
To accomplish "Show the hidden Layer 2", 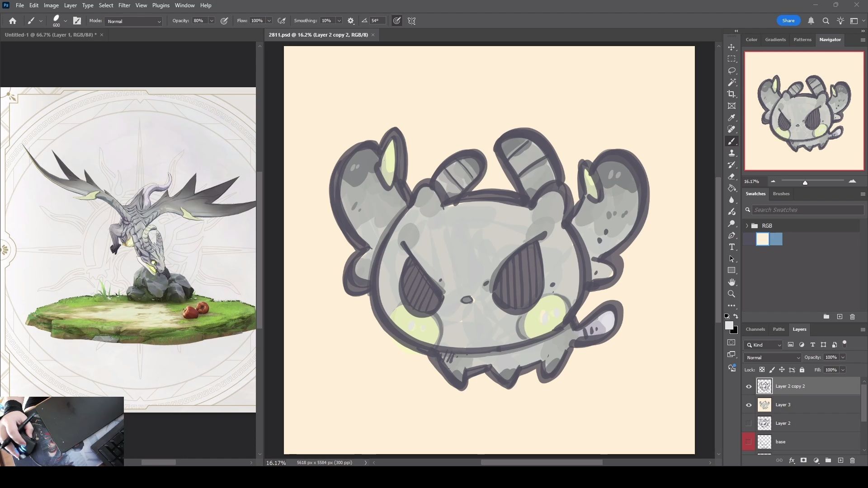I will click(749, 423).
